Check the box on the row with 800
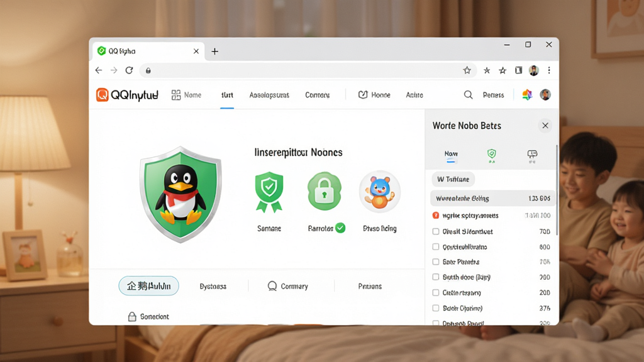Screen dimensions: 644x362 point(436,246)
